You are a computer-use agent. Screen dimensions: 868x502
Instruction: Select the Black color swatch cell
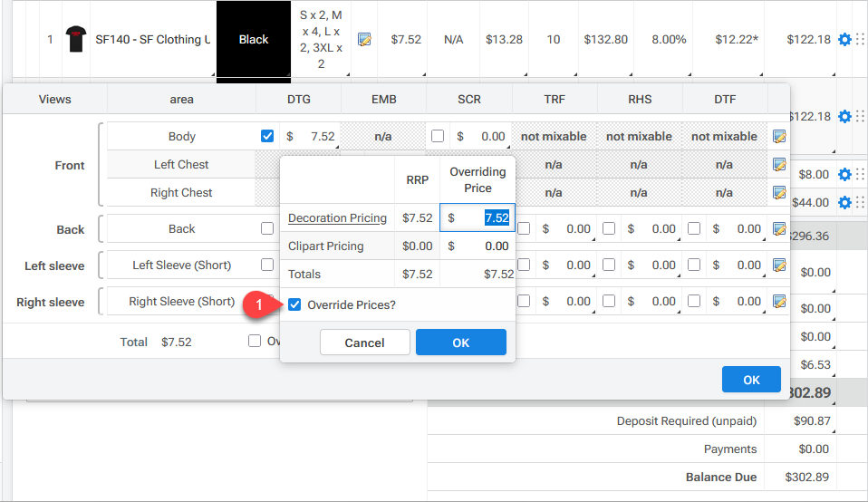254,40
